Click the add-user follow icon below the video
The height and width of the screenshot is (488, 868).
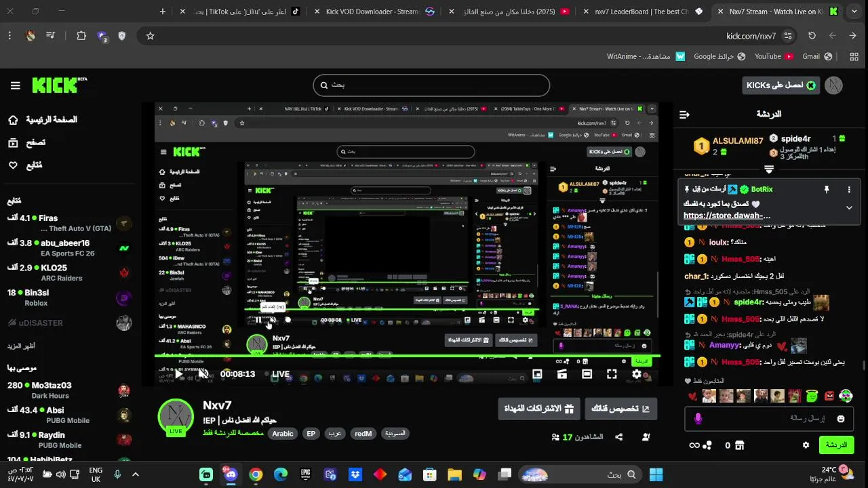click(x=646, y=437)
